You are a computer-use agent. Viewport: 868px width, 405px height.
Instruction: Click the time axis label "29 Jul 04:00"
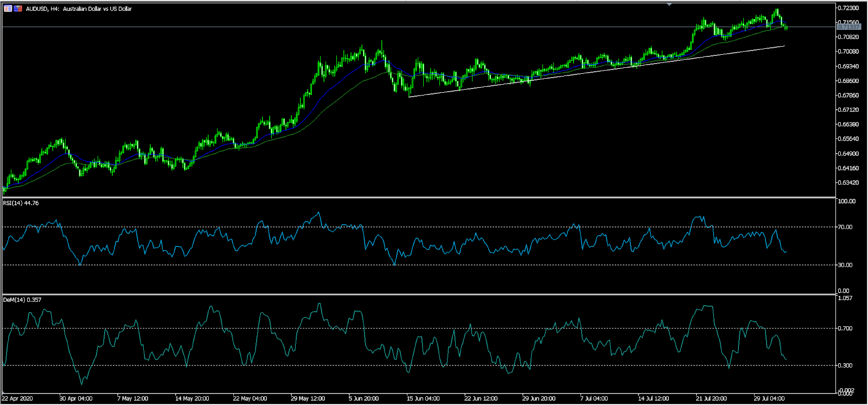coord(769,398)
